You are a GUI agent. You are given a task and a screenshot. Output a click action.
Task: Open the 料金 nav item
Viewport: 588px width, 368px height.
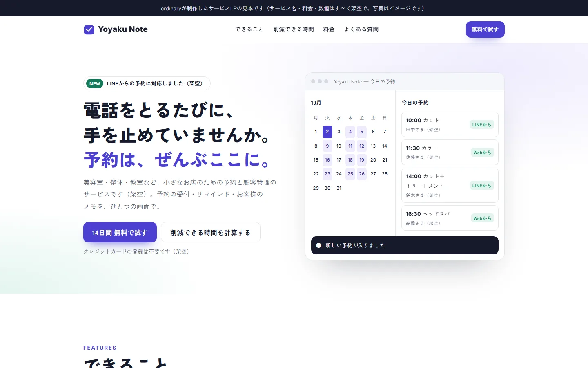click(x=329, y=29)
